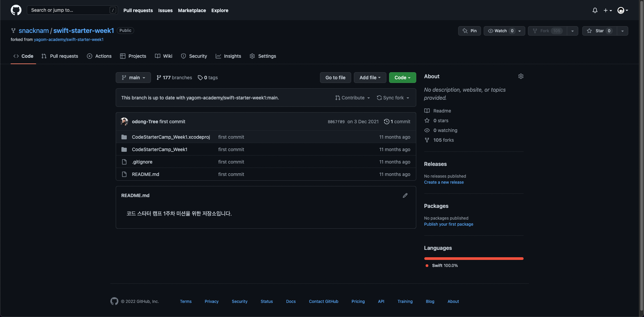Edit README.md with the pencil icon
This screenshot has width=644, height=317.
[405, 195]
